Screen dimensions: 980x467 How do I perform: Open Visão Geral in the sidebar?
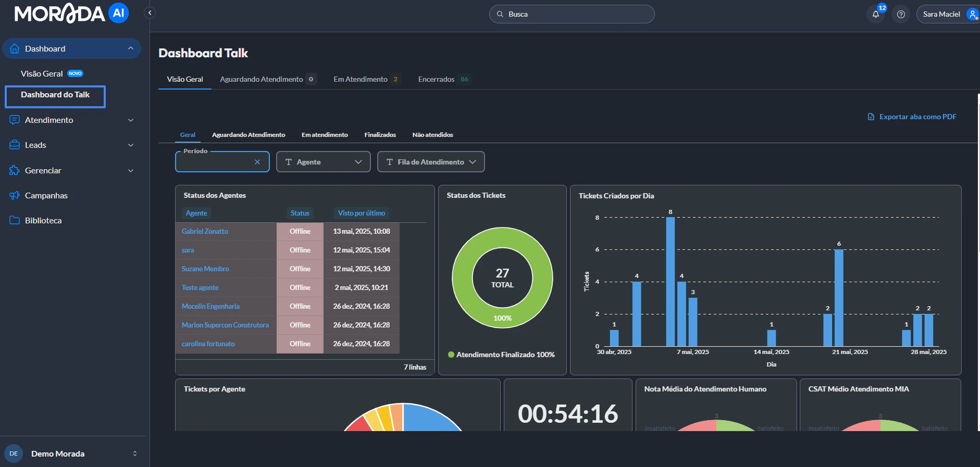42,73
